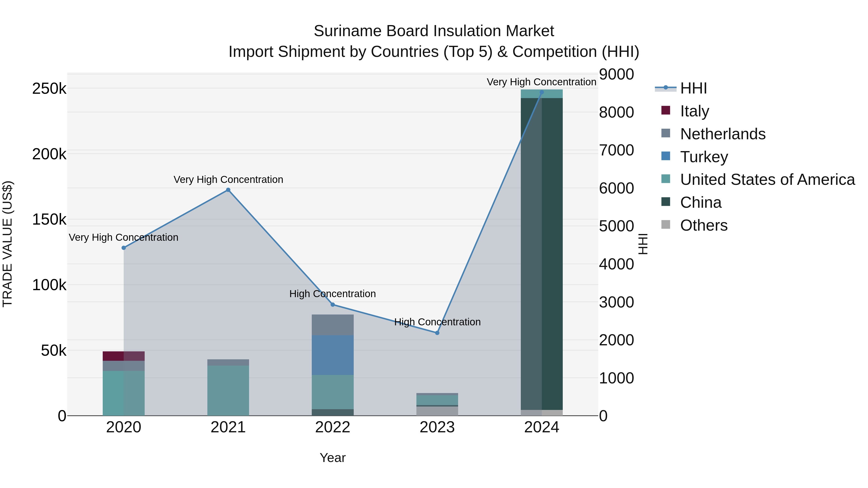Click the Netherlands segment of the 2022 bar
The image size is (868, 488).
click(332, 325)
